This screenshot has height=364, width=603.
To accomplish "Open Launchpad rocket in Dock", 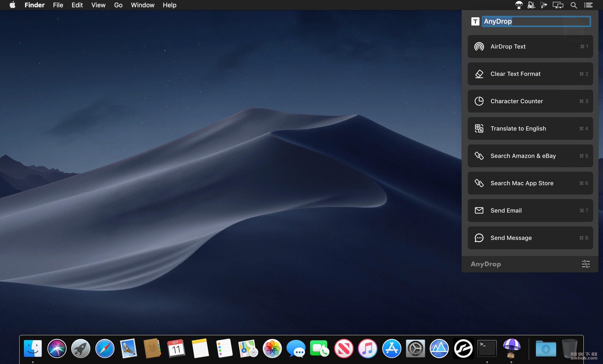I will click(81, 348).
